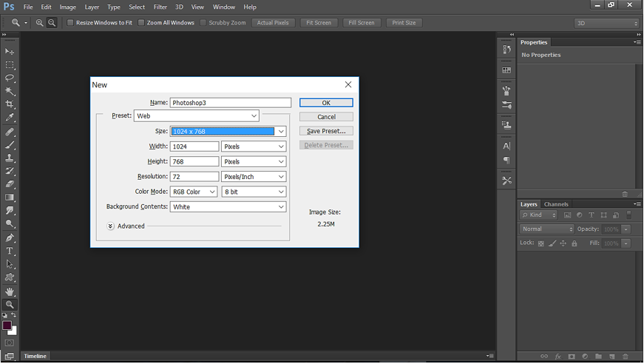This screenshot has width=644, height=364.
Task: Select the Dodge tool
Action: tap(10, 223)
